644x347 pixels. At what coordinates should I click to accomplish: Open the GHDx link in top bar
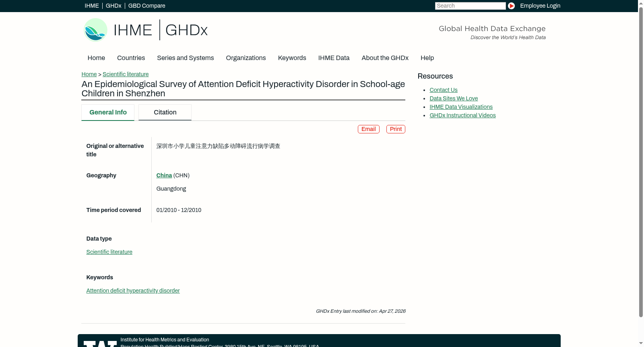114,6
